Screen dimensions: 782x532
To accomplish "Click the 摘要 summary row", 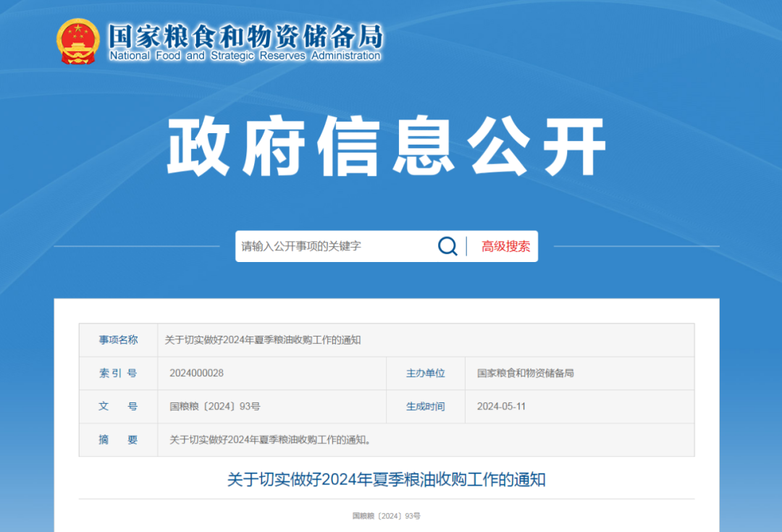I will 119,439.
